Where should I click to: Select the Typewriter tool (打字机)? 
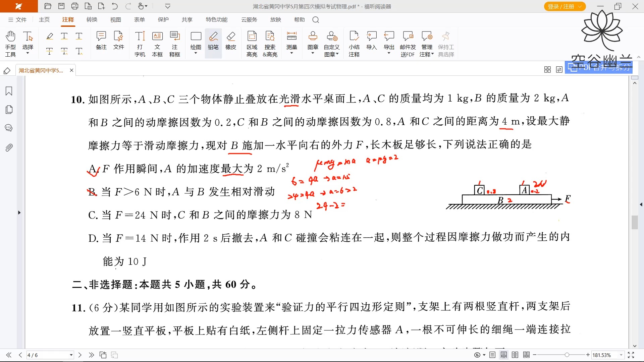[x=140, y=44]
